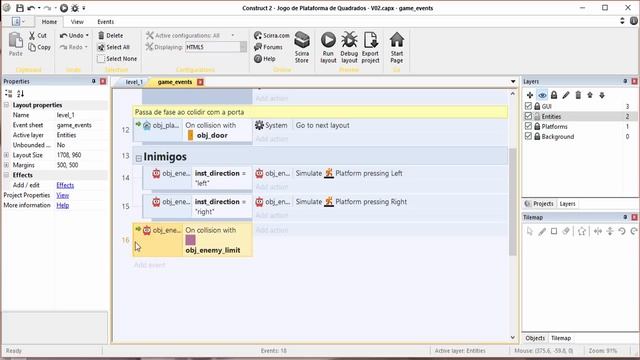The image size is (640, 360).
Task: Select the Tilemap eraser tool
Action: click(x=566, y=231)
